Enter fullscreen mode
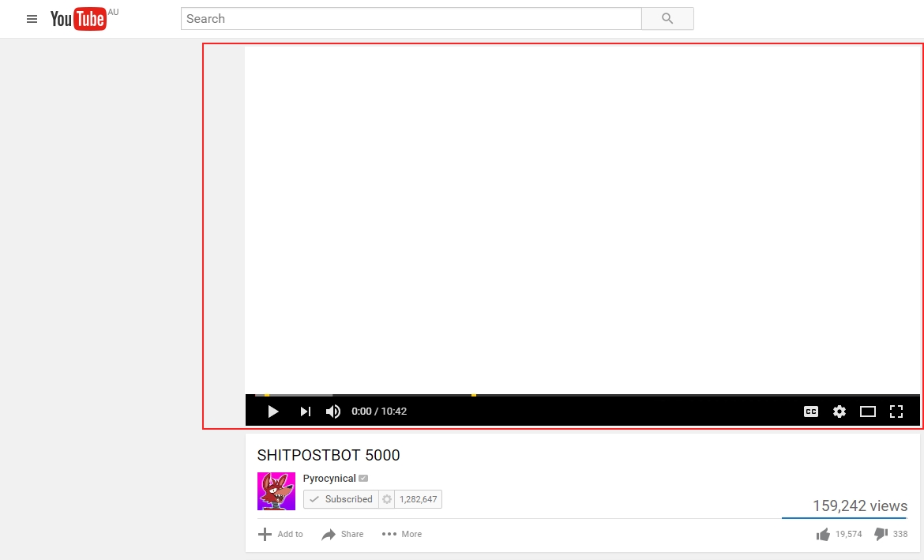Image resolution: width=924 pixels, height=560 pixels. click(896, 412)
